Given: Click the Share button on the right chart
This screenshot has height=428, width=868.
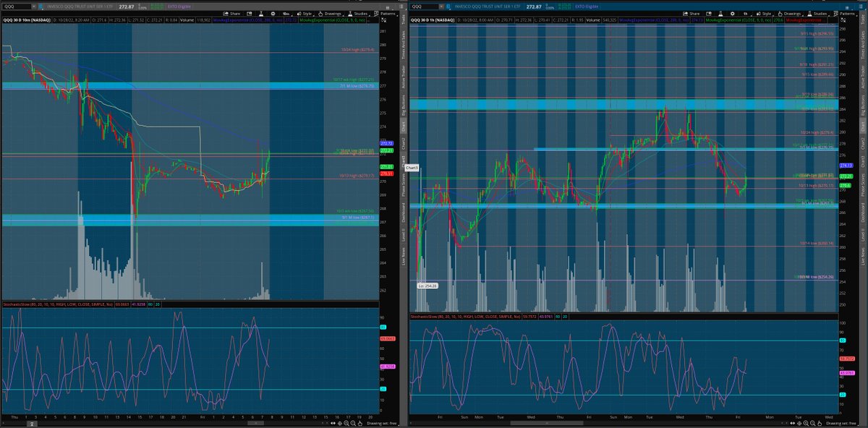Looking at the screenshot, I should coord(691,14).
